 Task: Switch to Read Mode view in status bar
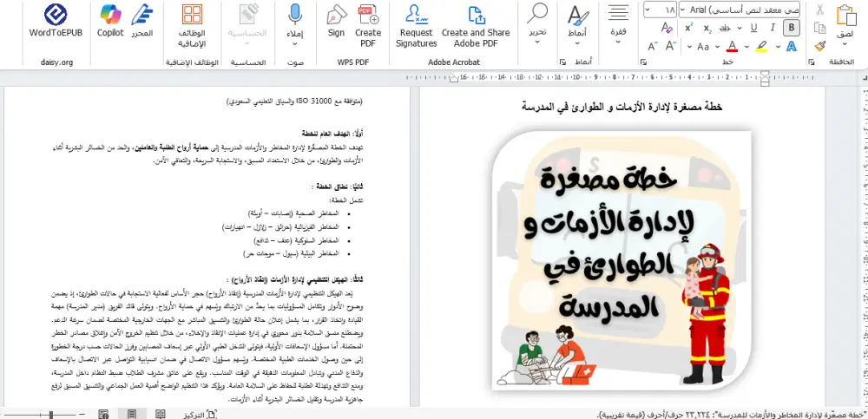(x=160, y=414)
